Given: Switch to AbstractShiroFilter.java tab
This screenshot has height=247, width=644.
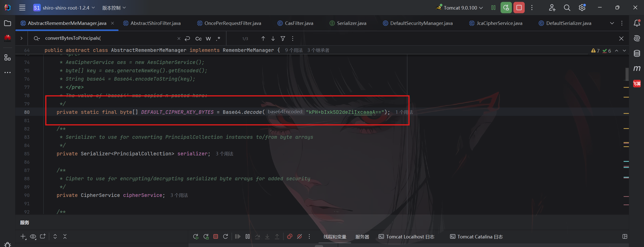Looking at the screenshot, I should [152, 23].
